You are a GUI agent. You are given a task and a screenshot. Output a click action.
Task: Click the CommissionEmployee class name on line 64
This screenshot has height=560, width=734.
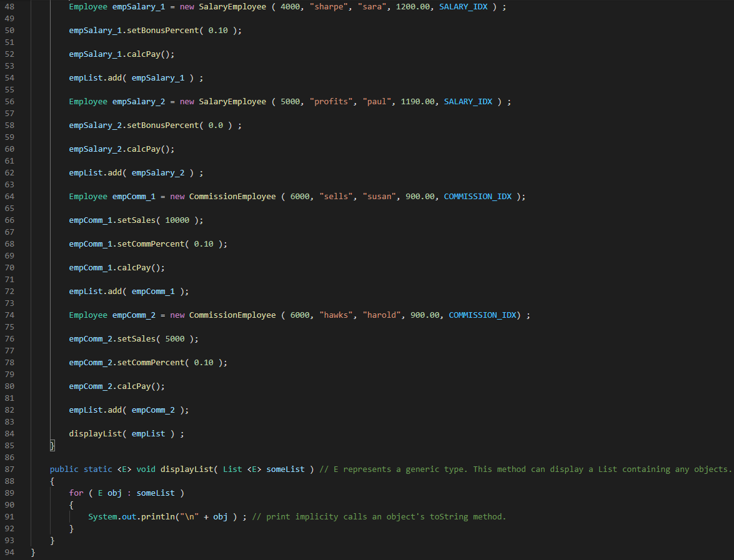[232, 196]
